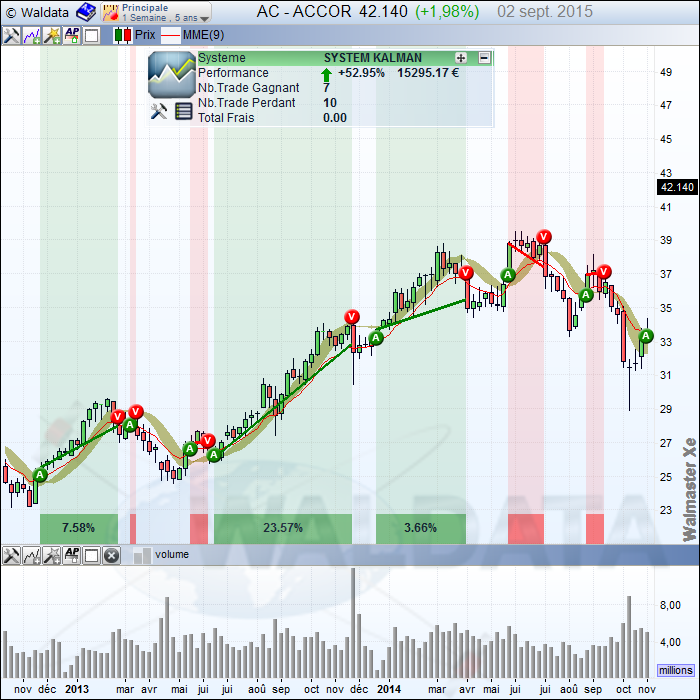The image size is (700, 700).
Task: Add an indicator to the volume panel
Action: pyautogui.click(x=31, y=555)
